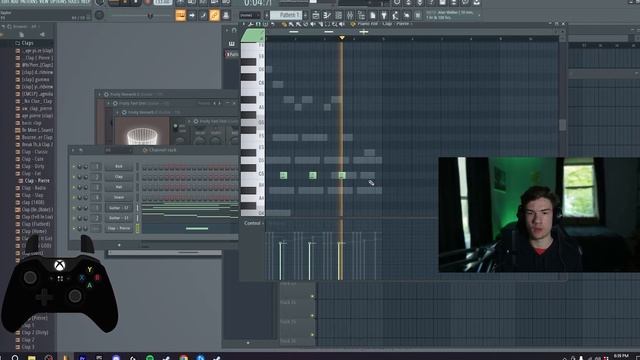Viewport: 640px width, 360px height.
Task: Open the Control lane dropdown in piano roll
Action: 252,223
